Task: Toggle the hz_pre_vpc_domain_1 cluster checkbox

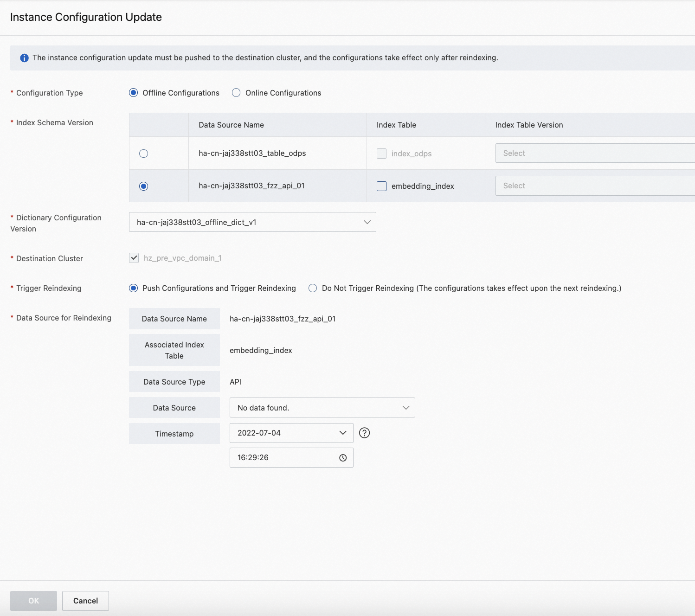Action: tap(134, 258)
